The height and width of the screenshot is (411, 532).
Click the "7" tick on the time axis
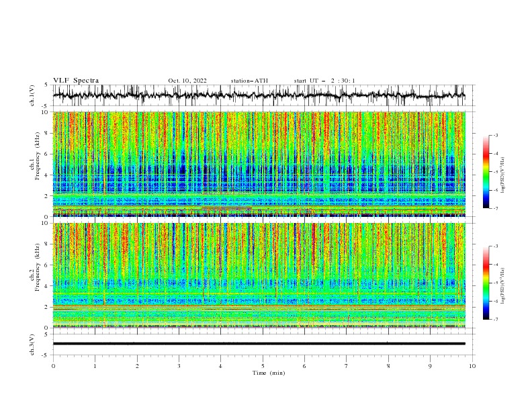346,366
